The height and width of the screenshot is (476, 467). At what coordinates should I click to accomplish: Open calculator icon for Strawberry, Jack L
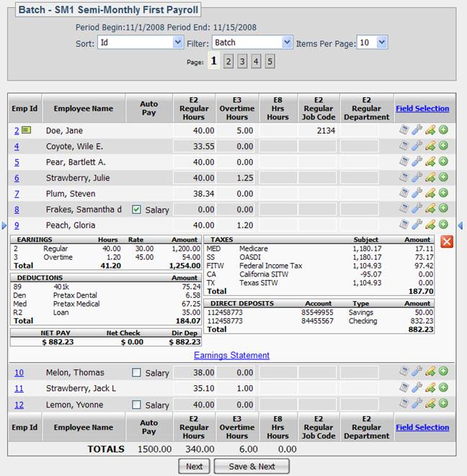click(x=404, y=387)
